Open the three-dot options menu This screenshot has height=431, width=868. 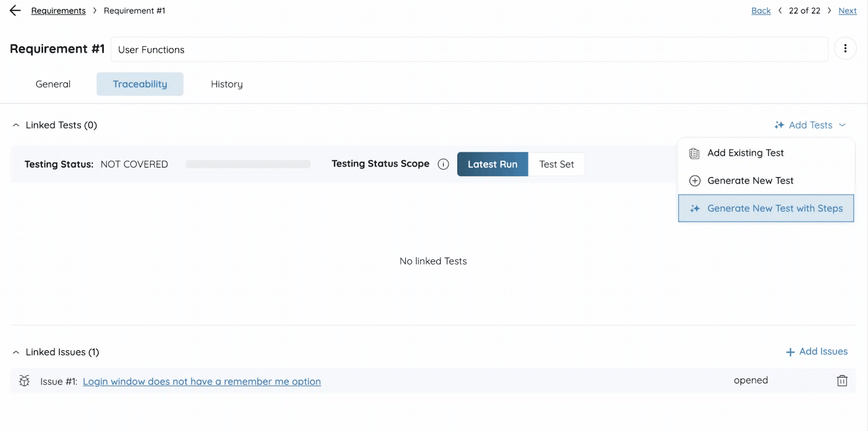845,49
